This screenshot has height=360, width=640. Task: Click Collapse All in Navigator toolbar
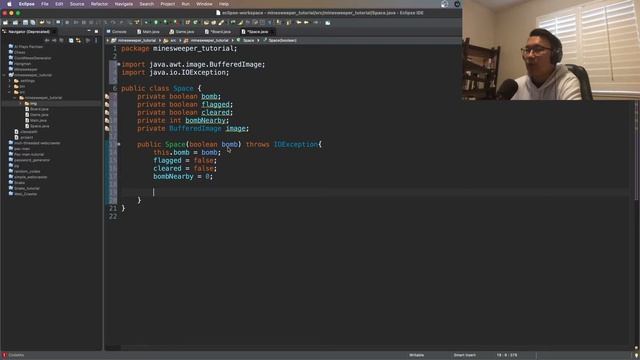coord(71,40)
